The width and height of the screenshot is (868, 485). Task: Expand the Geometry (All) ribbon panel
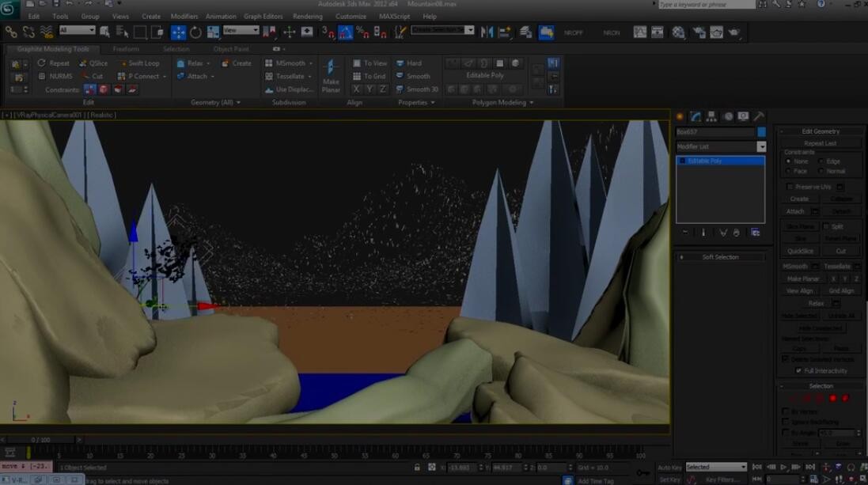click(x=215, y=102)
